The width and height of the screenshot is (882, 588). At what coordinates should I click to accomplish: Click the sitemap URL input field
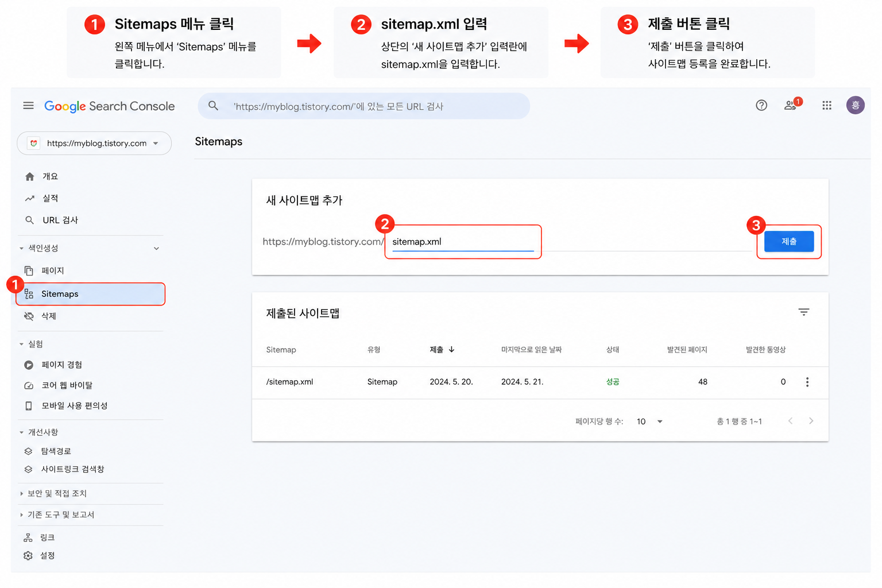coord(463,242)
